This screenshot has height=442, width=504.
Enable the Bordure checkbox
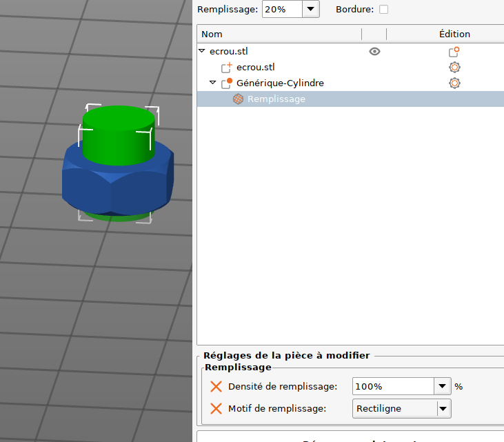pos(383,10)
